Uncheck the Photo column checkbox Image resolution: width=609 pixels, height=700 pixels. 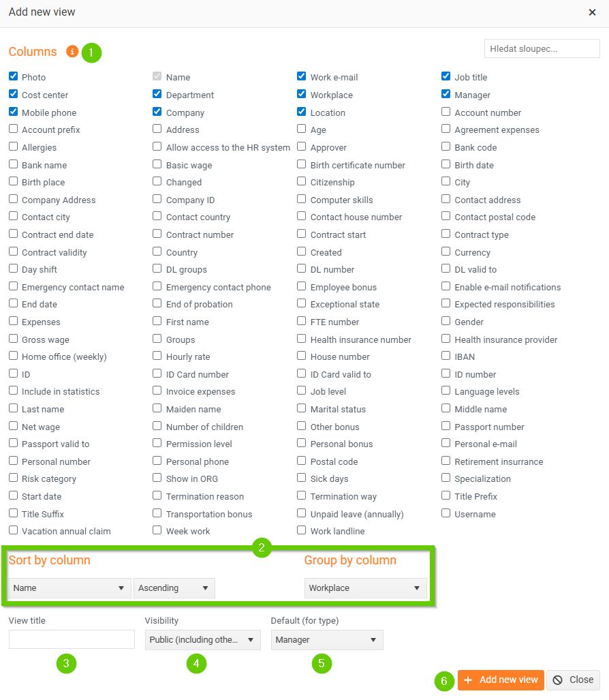[x=14, y=76]
